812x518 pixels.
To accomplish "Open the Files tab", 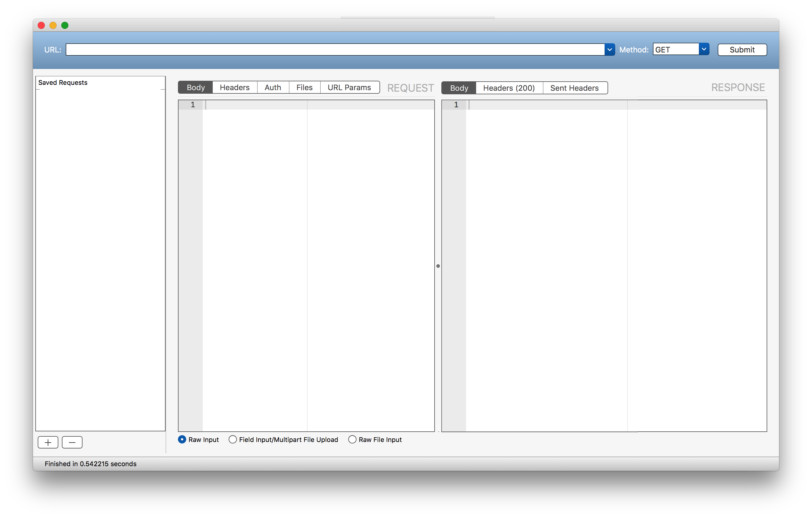I will [x=304, y=87].
